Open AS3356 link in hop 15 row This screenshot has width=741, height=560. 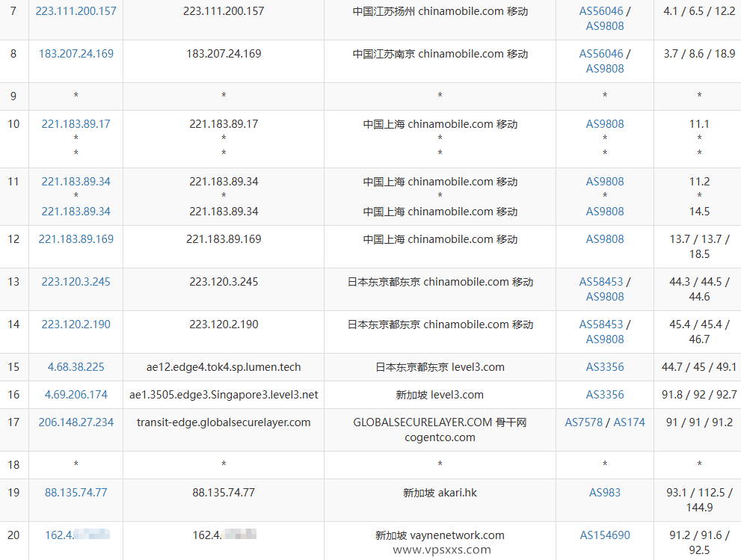(x=605, y=366)
